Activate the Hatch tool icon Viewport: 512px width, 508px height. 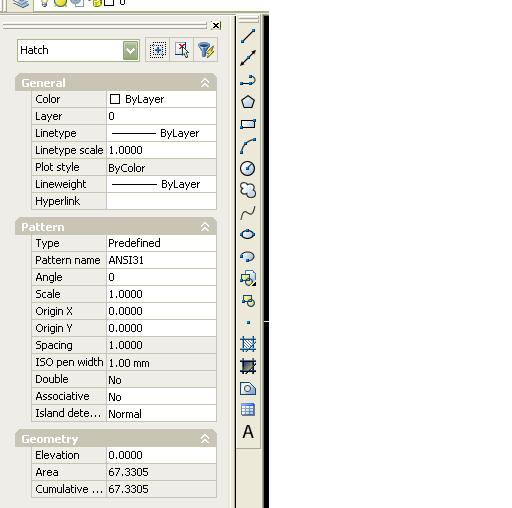point(248,344)
